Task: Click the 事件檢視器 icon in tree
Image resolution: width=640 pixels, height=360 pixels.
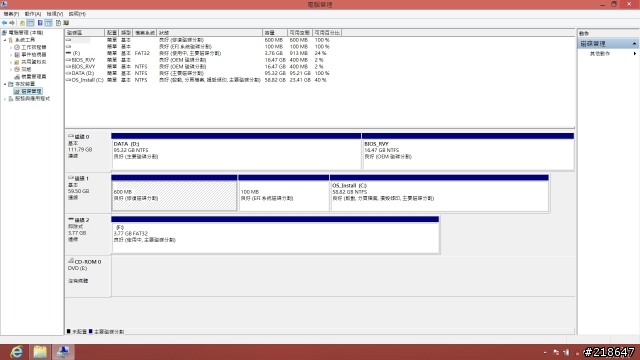Action: pyautogui.click(x=17, y=55)
